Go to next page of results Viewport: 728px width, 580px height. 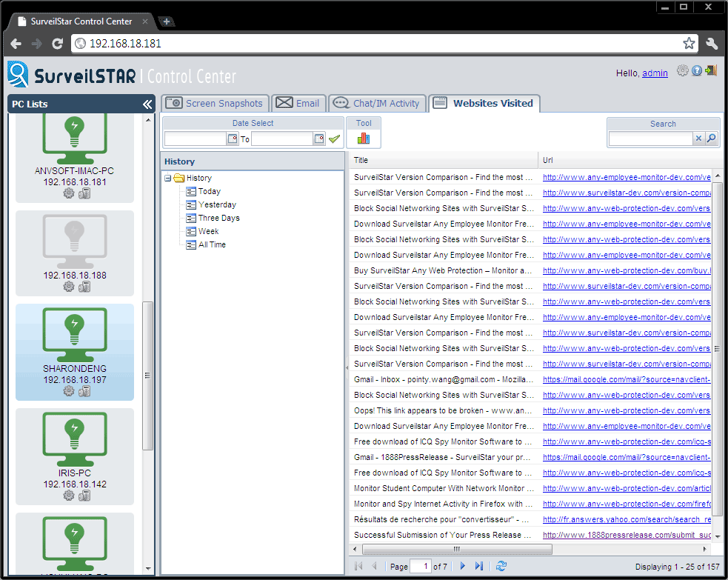462,566
